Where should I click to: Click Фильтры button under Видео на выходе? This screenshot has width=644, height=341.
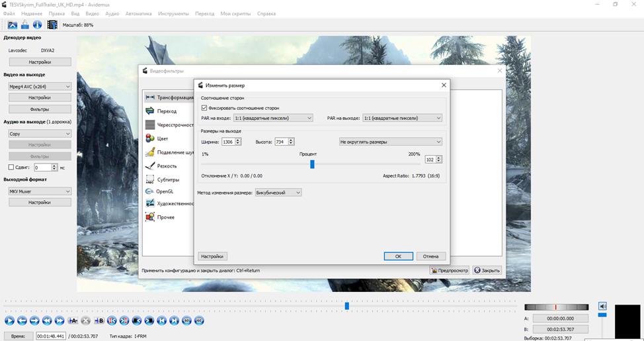coord(40,109)
